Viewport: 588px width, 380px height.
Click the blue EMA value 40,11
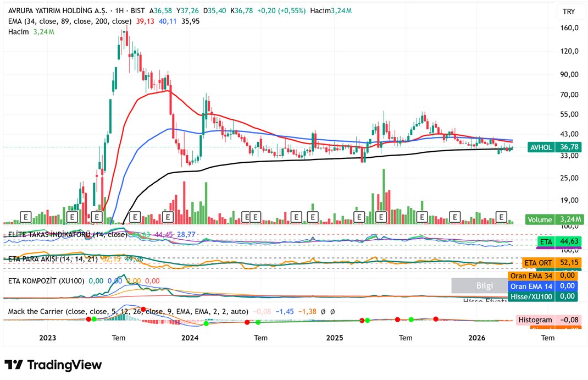(x=168, y=21)
